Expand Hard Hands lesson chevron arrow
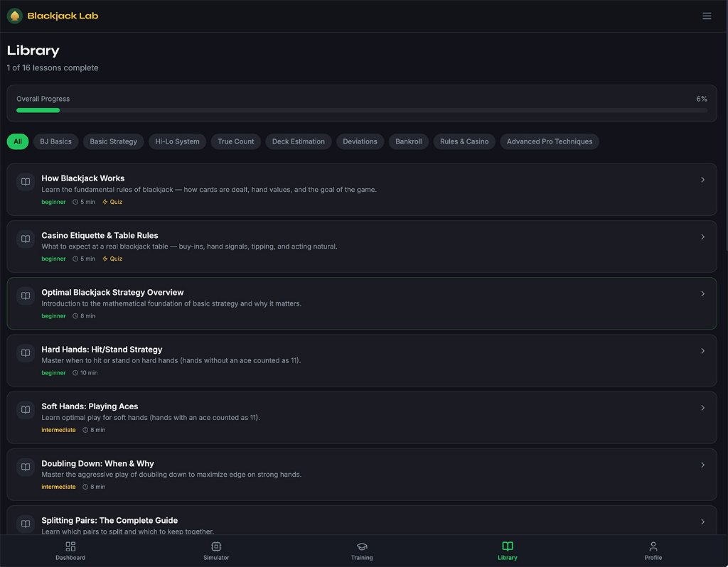The width and height of the screenshot is (728, 567). (x=702, y=351)
